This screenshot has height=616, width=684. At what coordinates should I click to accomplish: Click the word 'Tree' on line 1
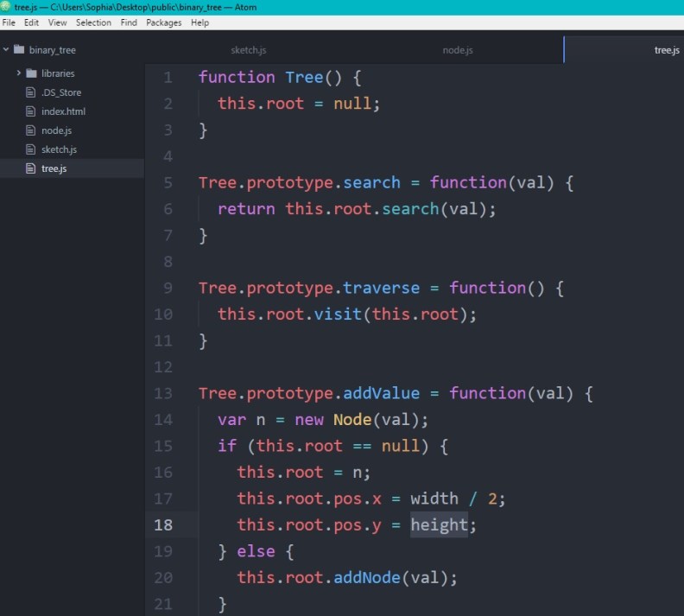click(304, 78)
